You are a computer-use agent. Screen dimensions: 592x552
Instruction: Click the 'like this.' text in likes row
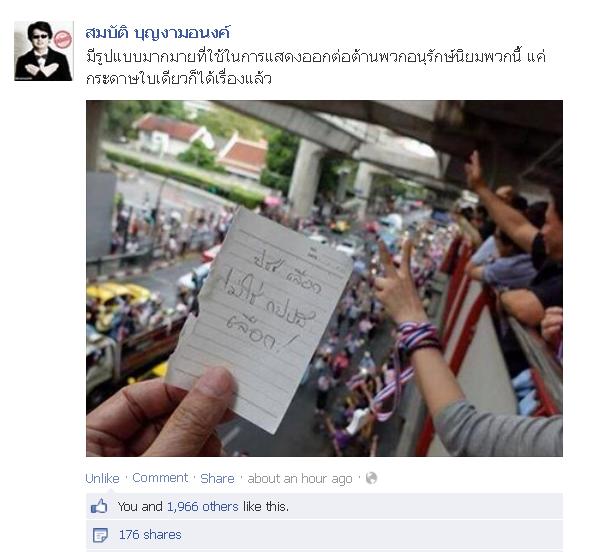(x=266, y=507)
